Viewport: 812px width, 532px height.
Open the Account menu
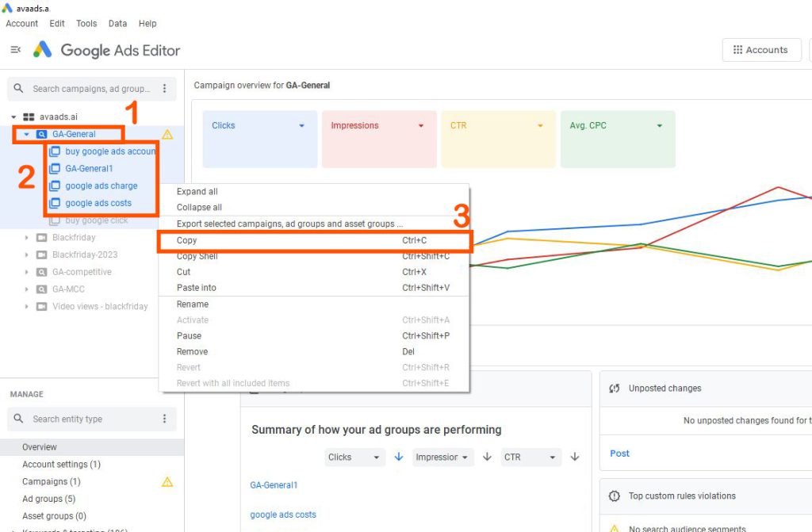(21, 23)
